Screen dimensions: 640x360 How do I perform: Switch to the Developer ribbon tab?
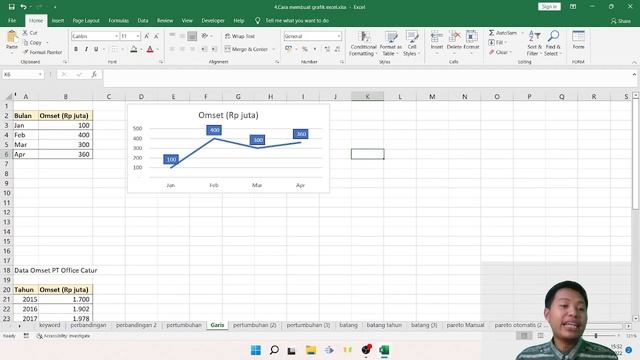point(213,20)
